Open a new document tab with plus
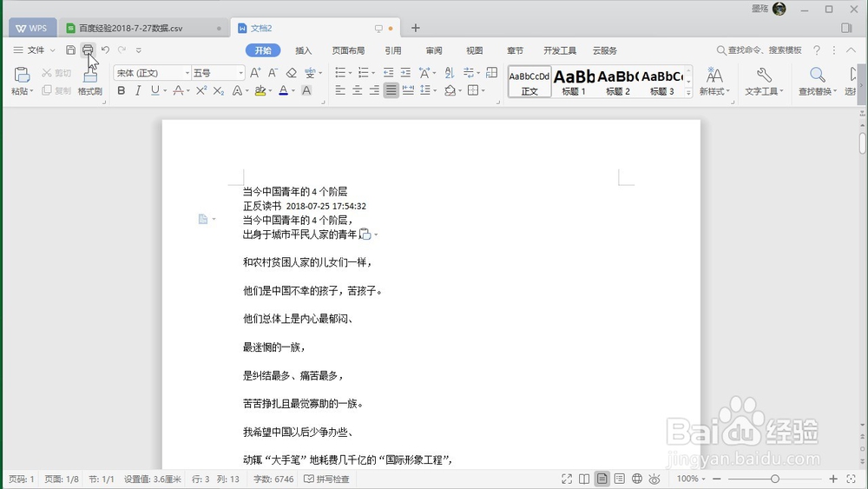Image resolution: width=868 pixels, height=489 pixels. click(x=416, y=28)
